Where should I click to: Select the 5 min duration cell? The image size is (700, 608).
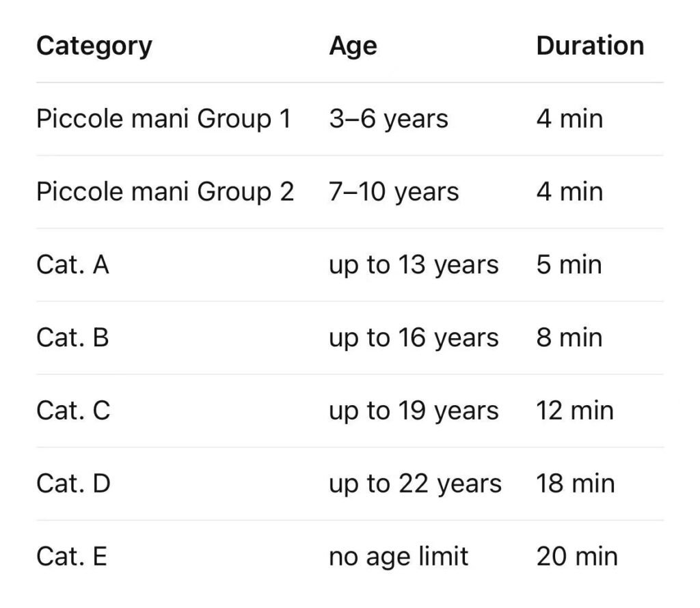569,265
